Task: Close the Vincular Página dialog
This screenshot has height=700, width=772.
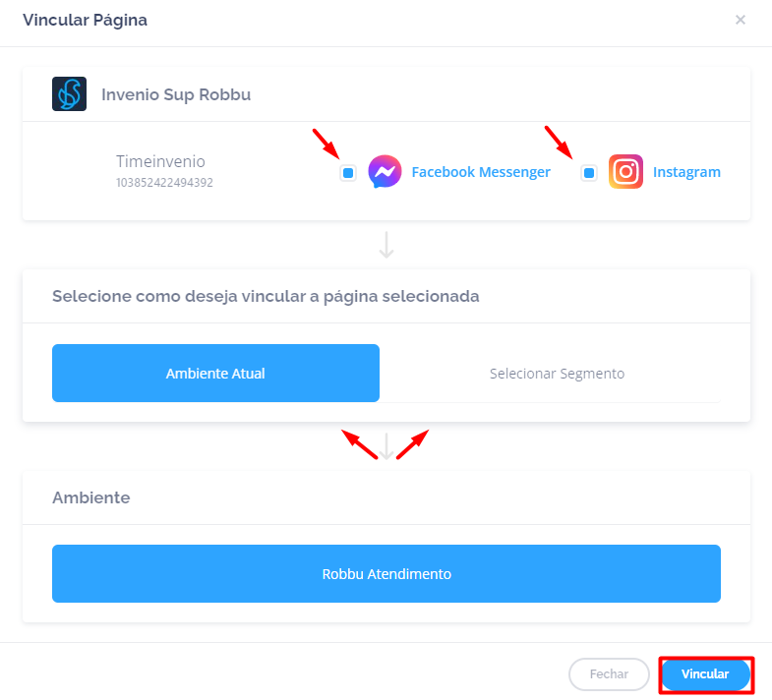Action: (741, 20)
